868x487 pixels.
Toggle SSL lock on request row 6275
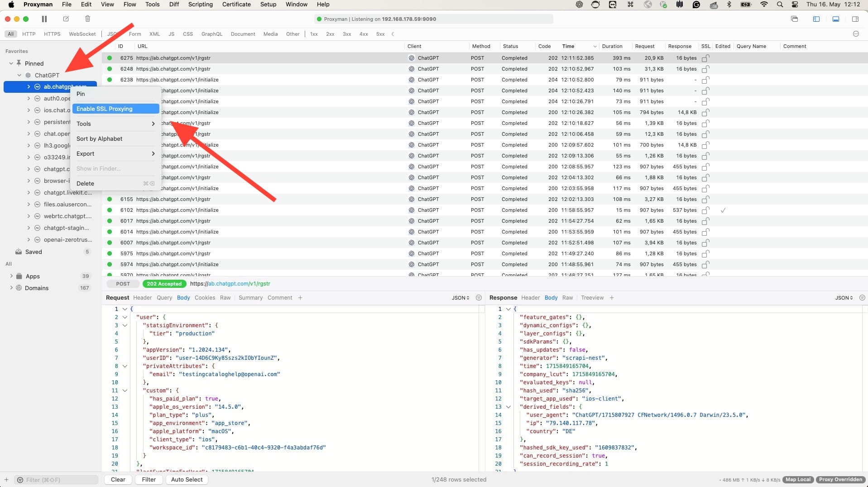[x=705, y=58]
